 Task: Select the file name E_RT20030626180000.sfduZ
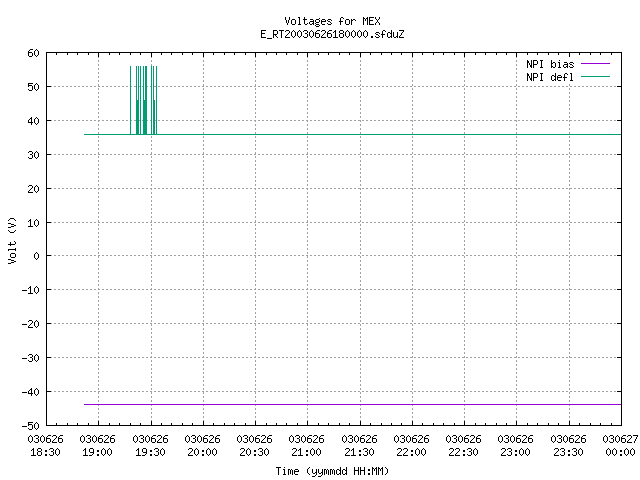click(332, 34)
